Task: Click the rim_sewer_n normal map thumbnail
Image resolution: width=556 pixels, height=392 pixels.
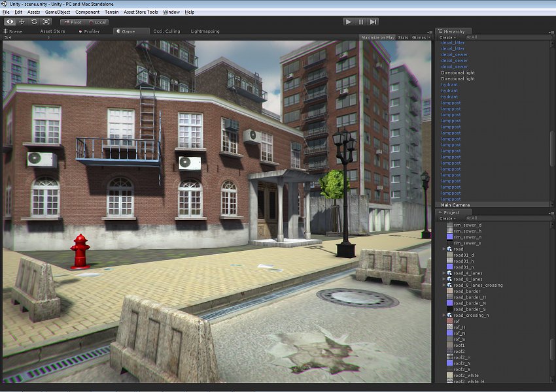Action: click(x=449, y=237)
